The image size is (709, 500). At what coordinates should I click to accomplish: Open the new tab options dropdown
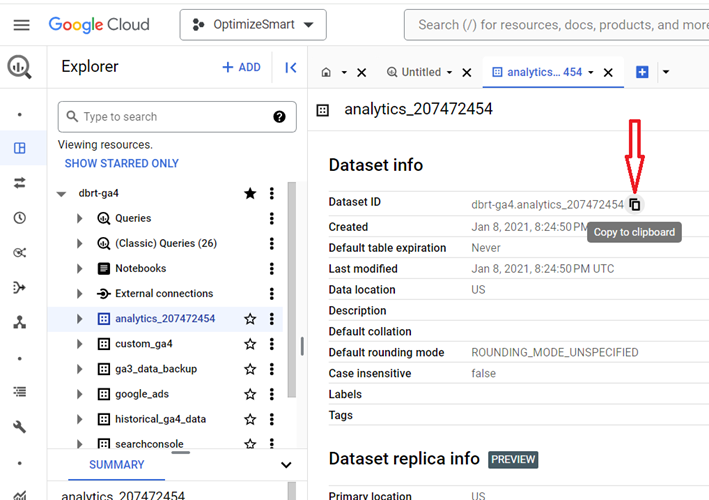(x=666, y=72)
